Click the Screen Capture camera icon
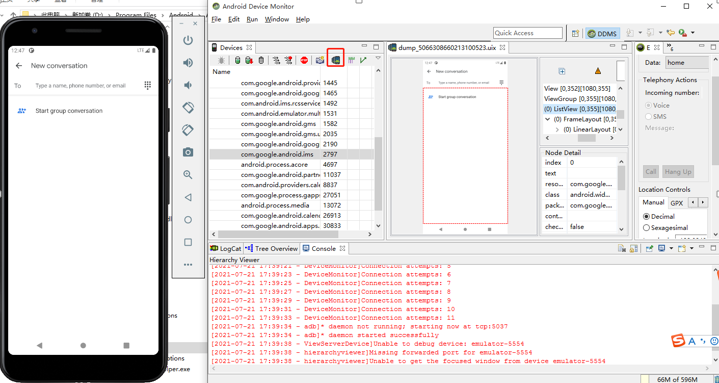 tap(320, 60)
